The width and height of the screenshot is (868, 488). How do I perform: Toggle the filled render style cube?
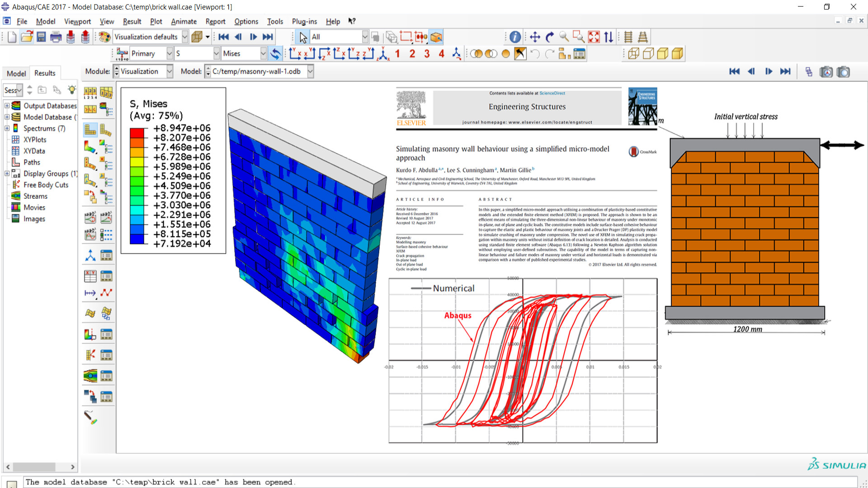[663, 54]
